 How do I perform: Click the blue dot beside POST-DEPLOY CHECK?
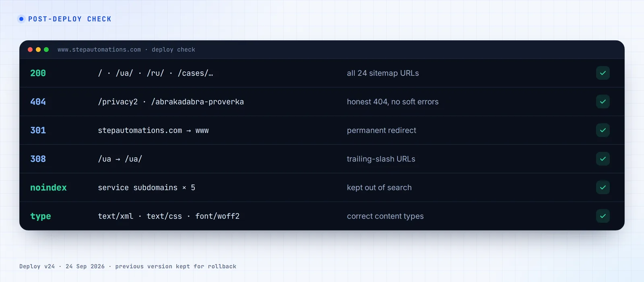21,19
